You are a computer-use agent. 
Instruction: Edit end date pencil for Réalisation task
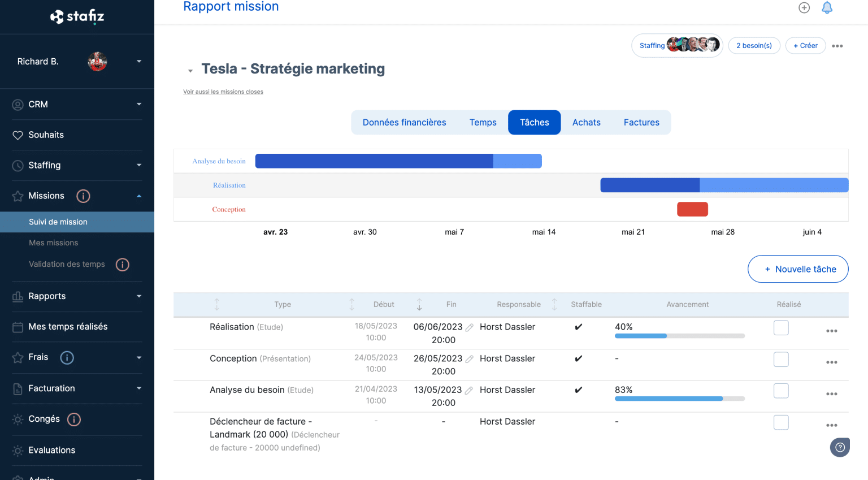coord(470,327)
